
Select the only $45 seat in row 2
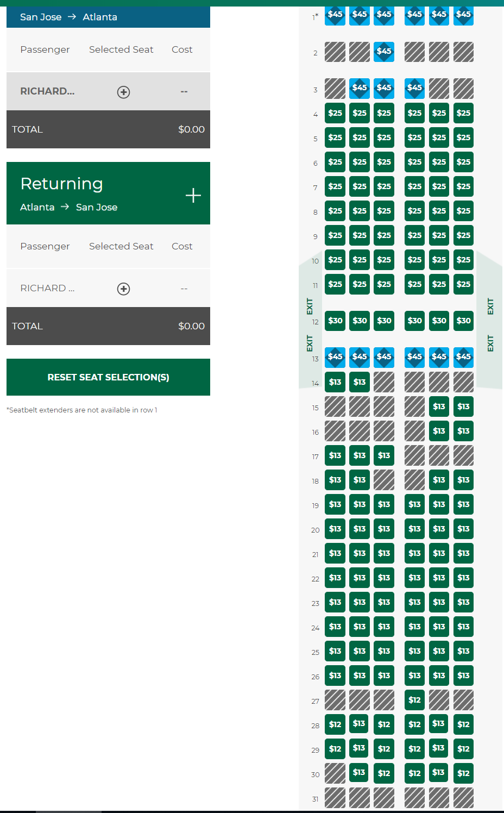384,52
